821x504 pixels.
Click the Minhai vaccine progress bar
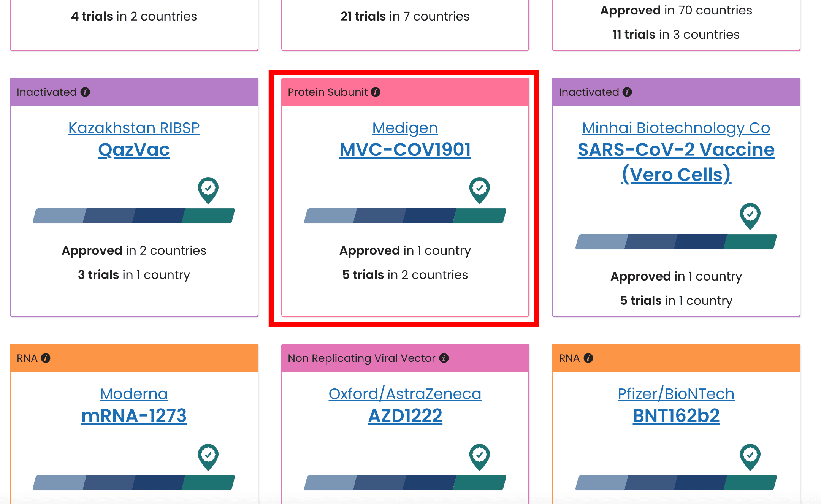pos(676,242)
